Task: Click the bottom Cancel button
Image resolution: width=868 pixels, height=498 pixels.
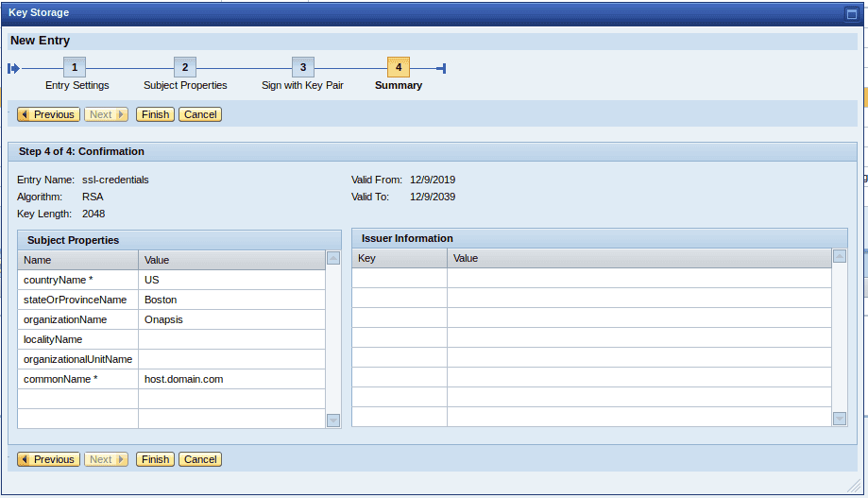Action: [x=200, y=459]
